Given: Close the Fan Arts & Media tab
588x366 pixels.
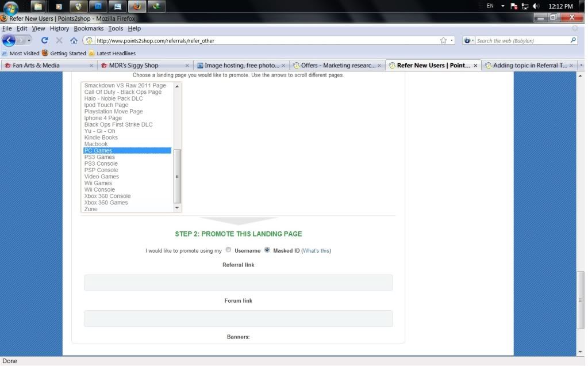Looking at the screenshot, I should click(91, 66).
